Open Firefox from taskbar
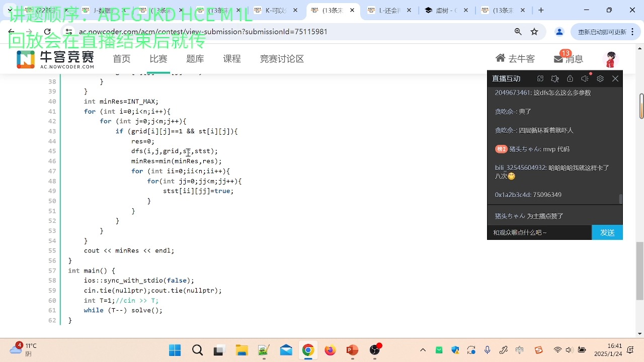644x362 pixels. tap(330, 350)
